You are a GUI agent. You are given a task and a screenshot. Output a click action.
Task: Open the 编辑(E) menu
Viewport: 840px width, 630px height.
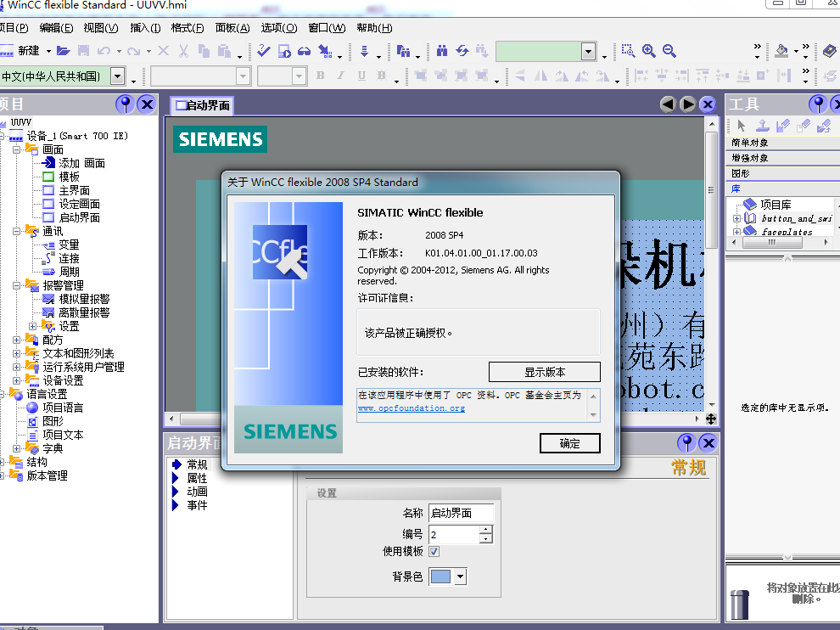tap(56, 28)
